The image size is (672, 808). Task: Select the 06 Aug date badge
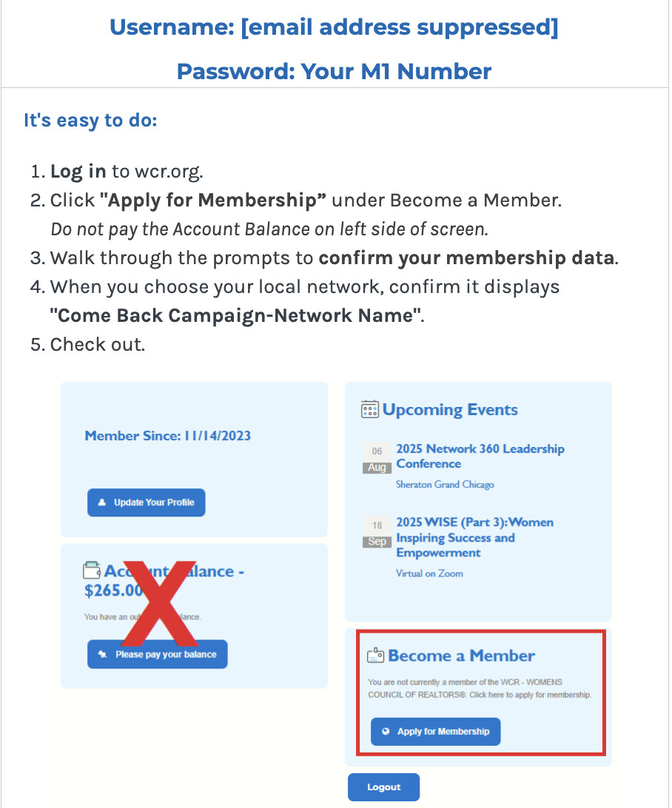(377, 459)
